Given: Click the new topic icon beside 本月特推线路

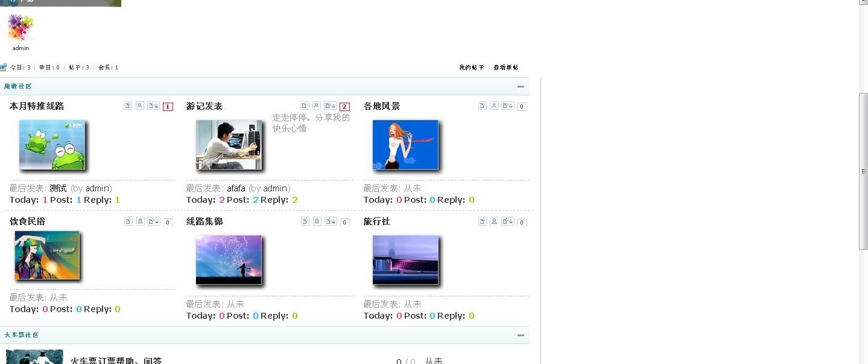Looking at the screenshot, I should (128, 105).
